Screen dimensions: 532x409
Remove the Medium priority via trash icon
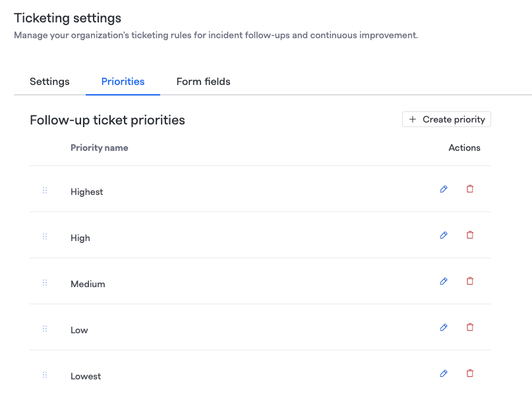pyautogui.click(x=470, y=281)
